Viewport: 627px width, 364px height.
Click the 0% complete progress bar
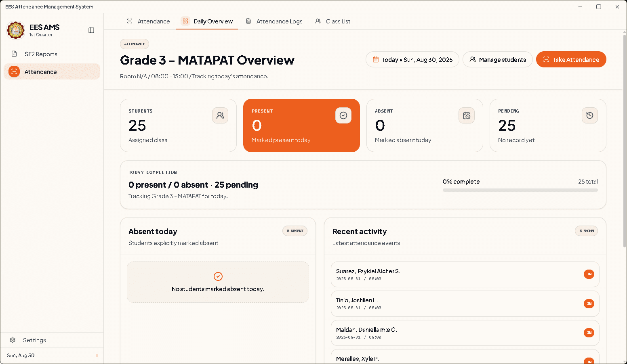coord(520,190)
